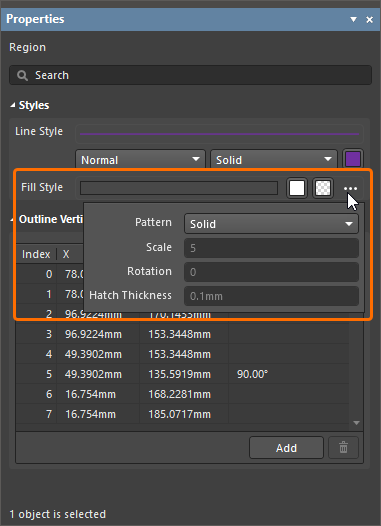
Task: Click the Rotation input field
Action: coord(271,272)
